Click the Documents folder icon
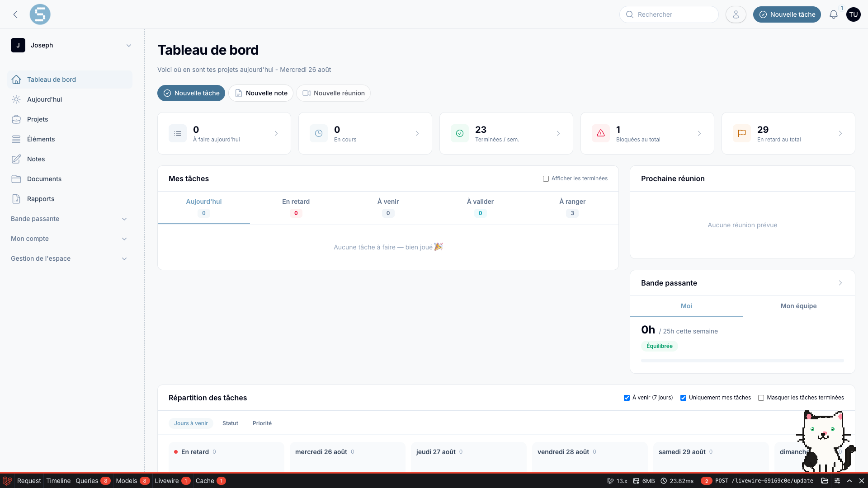 point(16,179)
